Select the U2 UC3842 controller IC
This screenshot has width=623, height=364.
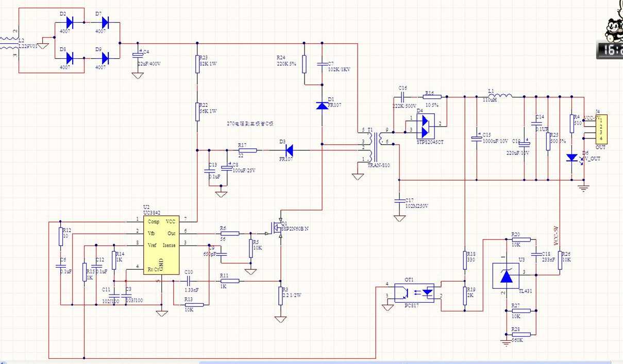[161, 245]
